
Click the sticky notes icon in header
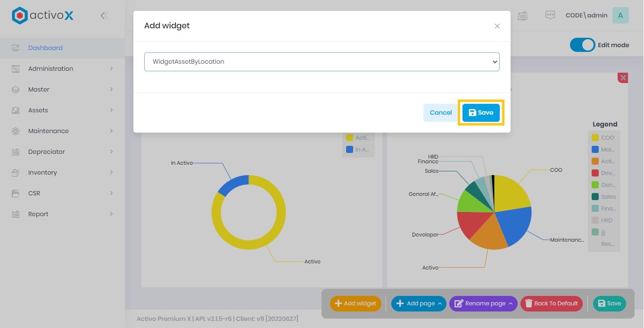click(x=522, y=16)
